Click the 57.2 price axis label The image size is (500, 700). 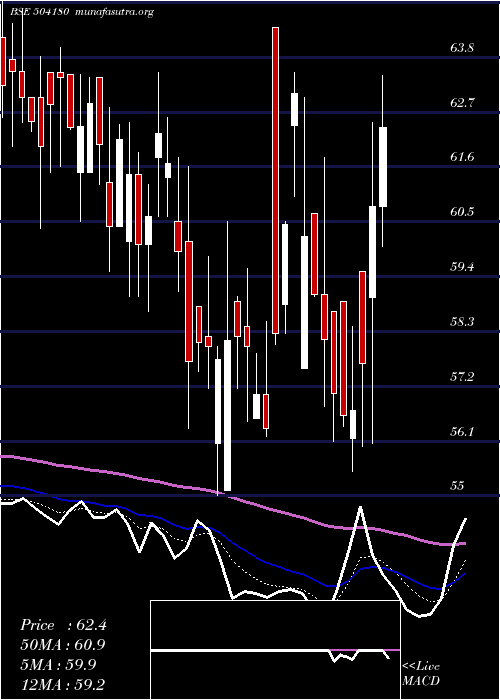click(x=462, y=377)
